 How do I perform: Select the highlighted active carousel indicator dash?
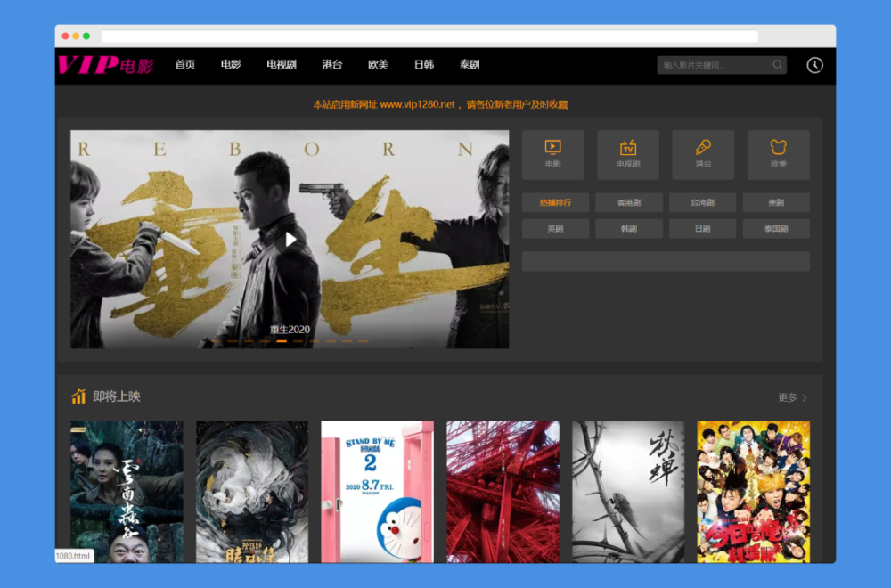tap(282, 341)
